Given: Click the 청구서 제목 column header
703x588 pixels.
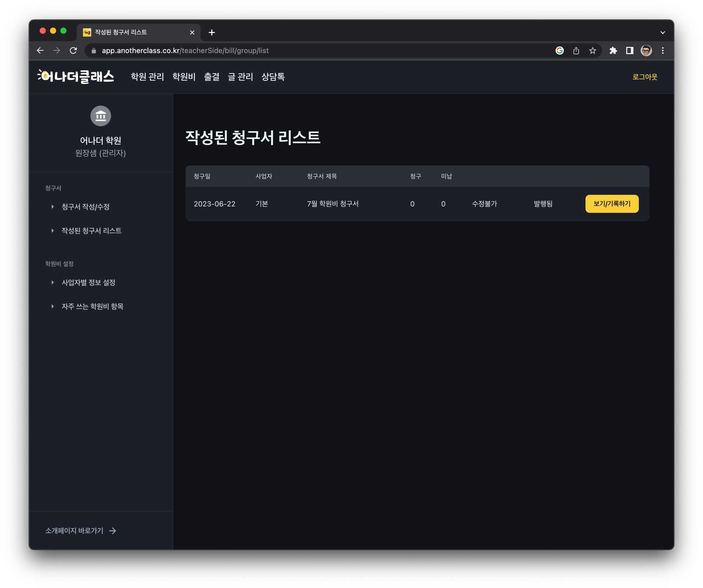Looking at the screenshot, I should point(322,176).
